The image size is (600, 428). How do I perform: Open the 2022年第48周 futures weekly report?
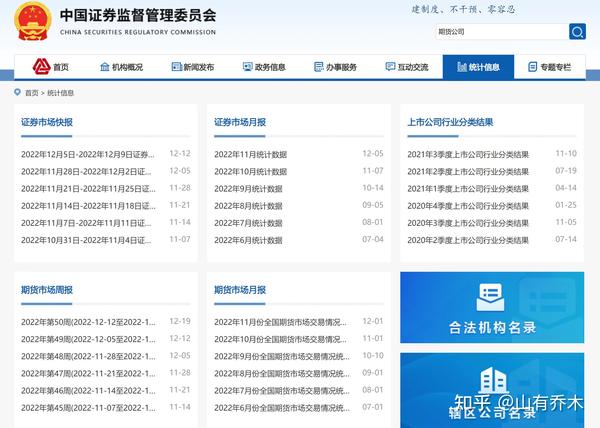[x=88, y=356]
